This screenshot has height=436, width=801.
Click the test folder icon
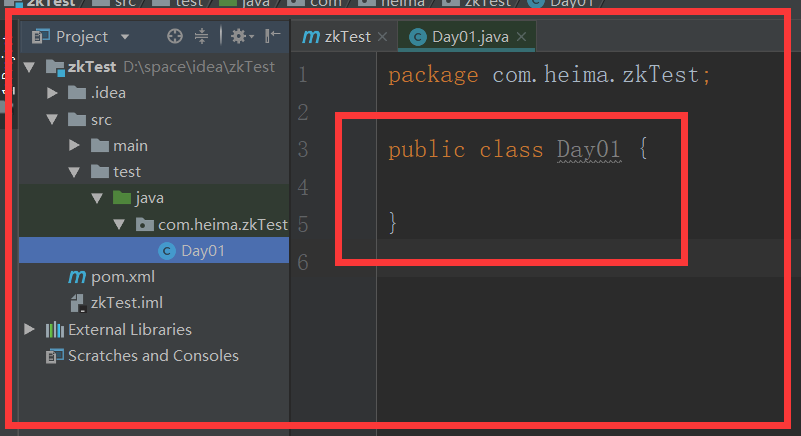coord(100,171)
